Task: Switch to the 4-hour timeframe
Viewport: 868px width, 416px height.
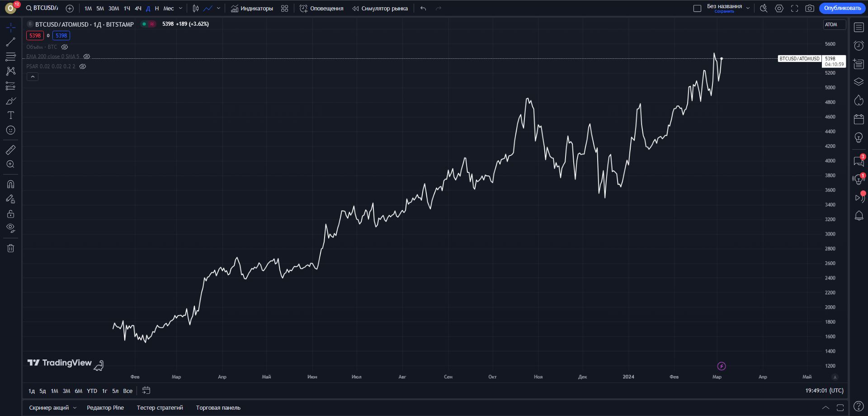Action: coord(138,8)
